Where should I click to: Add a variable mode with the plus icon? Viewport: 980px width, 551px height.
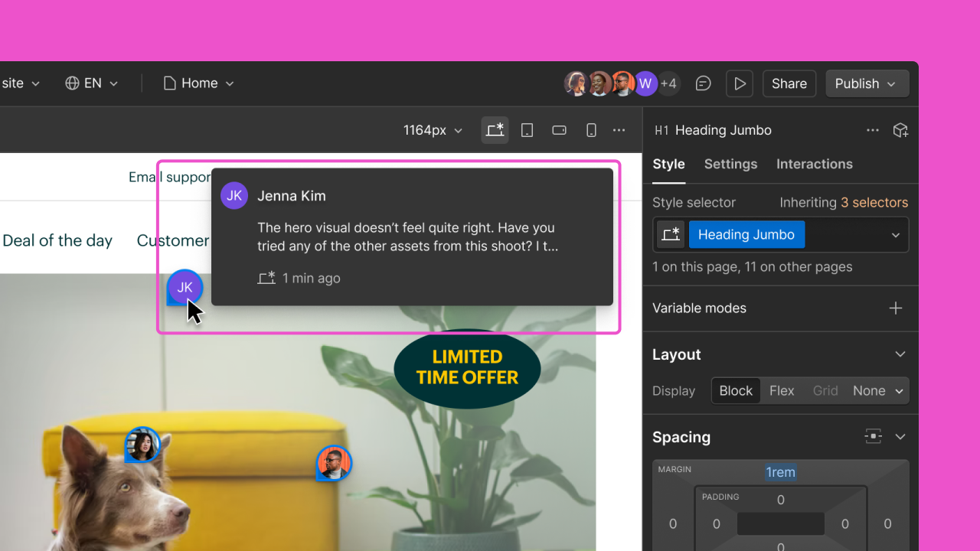click(x=895, y=308)
